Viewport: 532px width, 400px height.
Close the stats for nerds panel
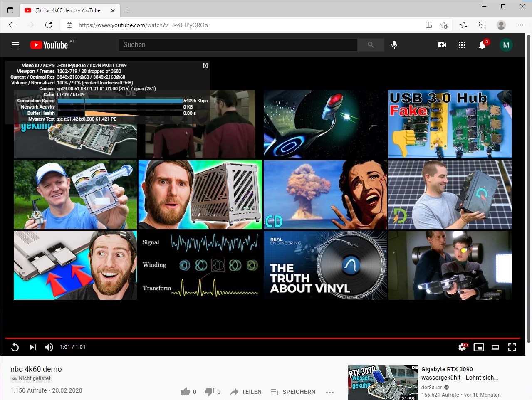(205, 66)
